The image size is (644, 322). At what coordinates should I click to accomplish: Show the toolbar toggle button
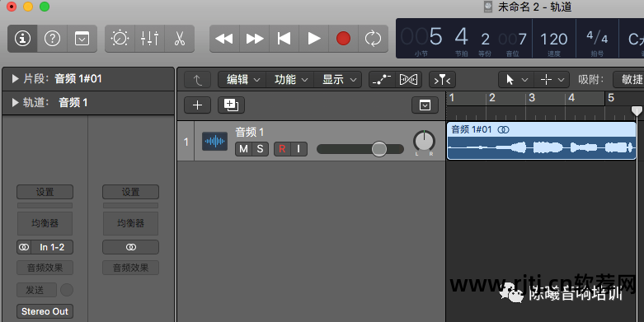82,39
